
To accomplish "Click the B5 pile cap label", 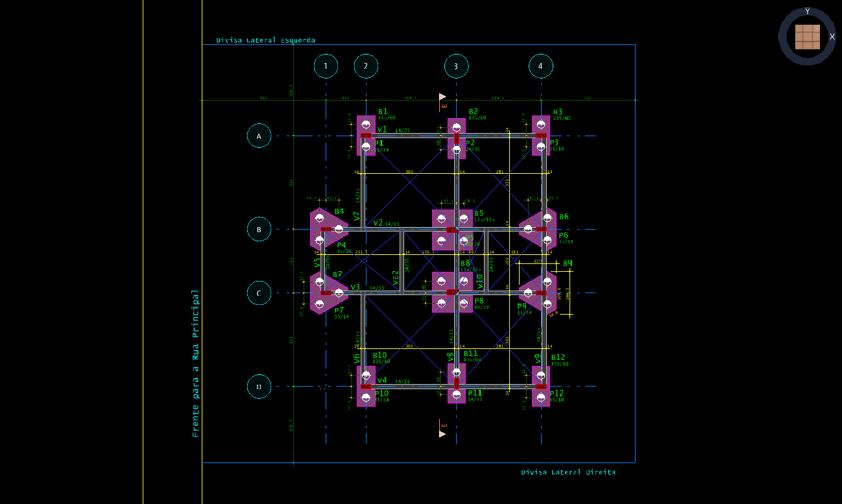I will [x=479, y=213].
